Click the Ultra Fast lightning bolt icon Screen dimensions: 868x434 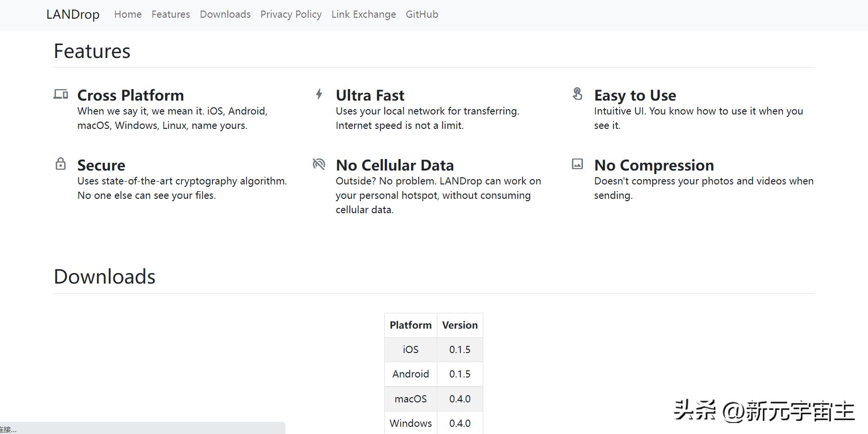pos(319,94)
